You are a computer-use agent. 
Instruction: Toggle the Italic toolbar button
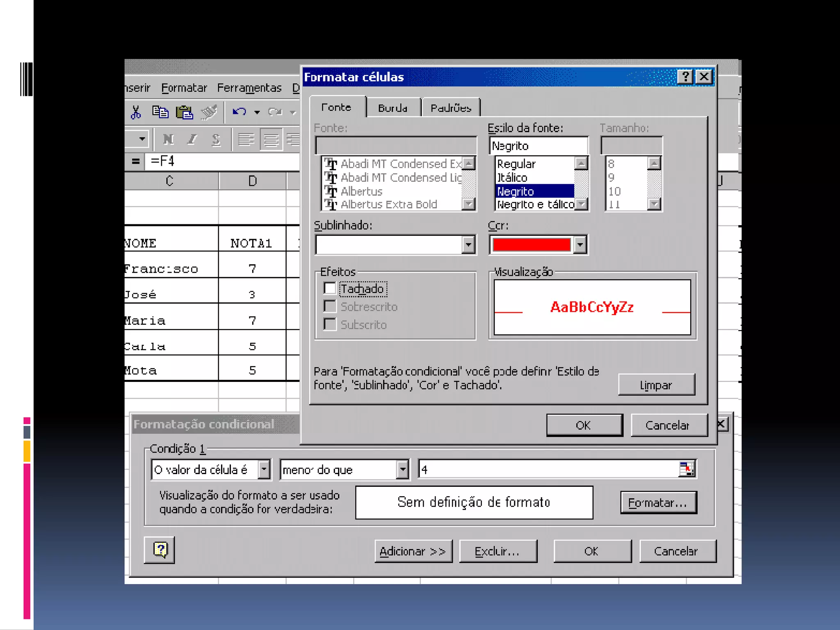pos(192,139)
